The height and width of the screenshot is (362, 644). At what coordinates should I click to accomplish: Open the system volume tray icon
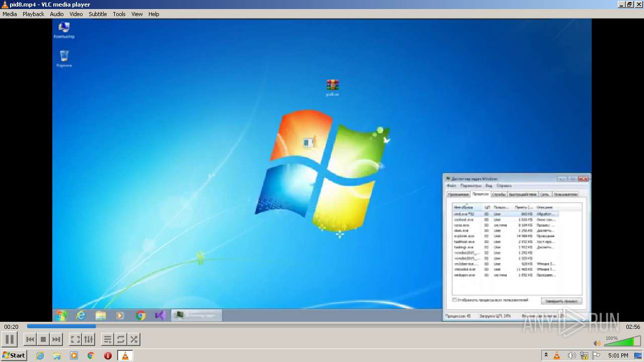pos(572,355)
